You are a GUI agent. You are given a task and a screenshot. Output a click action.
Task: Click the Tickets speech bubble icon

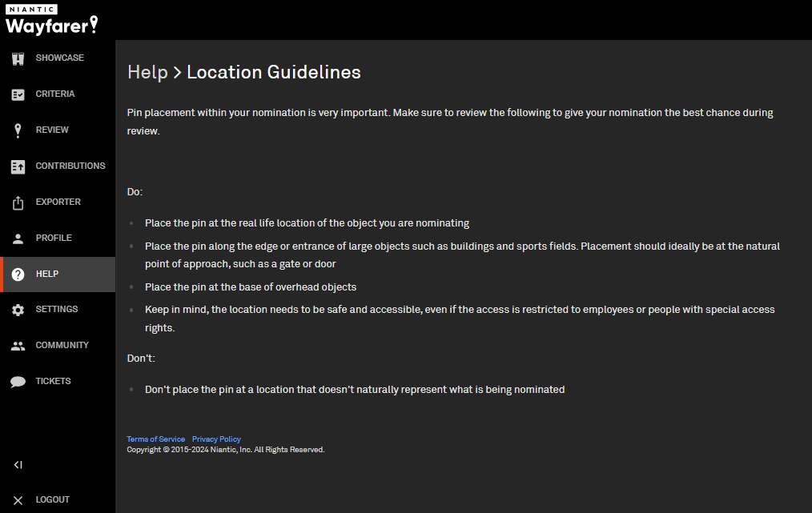18,382
